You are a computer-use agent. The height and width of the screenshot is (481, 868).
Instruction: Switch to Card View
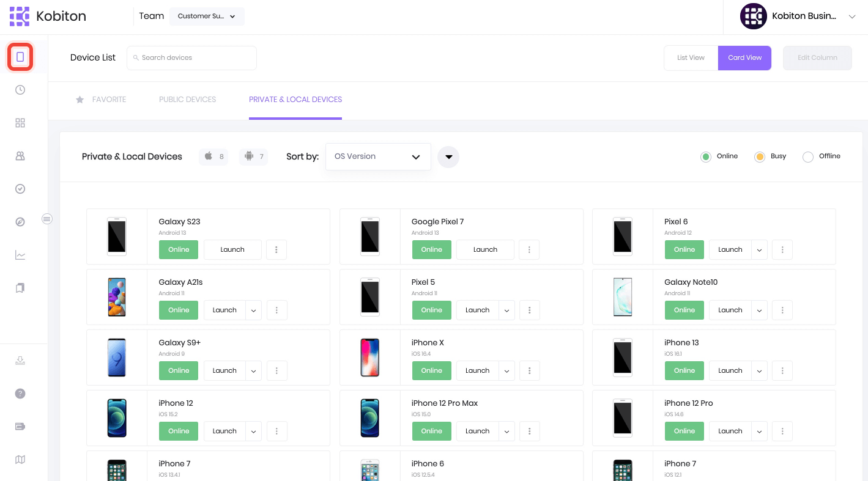[745, 57]
